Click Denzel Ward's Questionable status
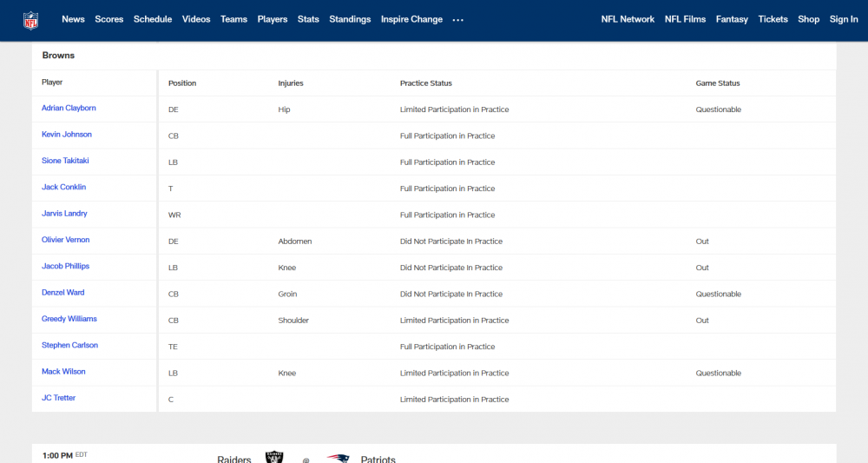The width and height of the screenshot is (868, 463). click(x=719, y=294)
